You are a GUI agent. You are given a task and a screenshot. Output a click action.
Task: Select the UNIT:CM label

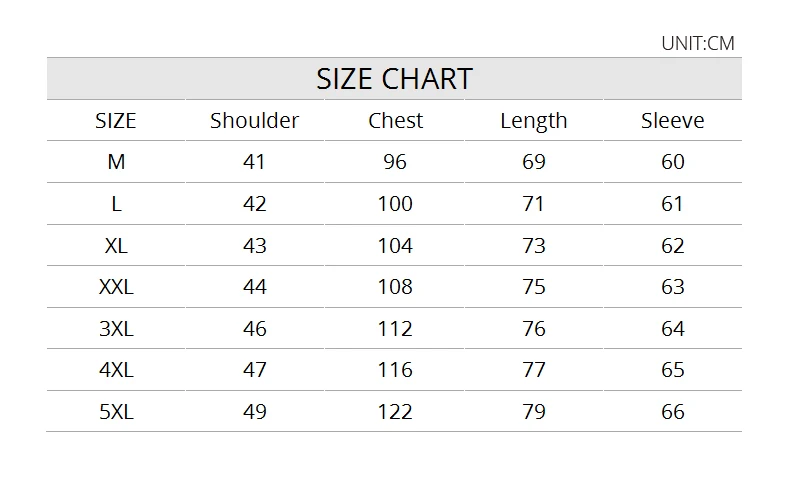point(697,43)
